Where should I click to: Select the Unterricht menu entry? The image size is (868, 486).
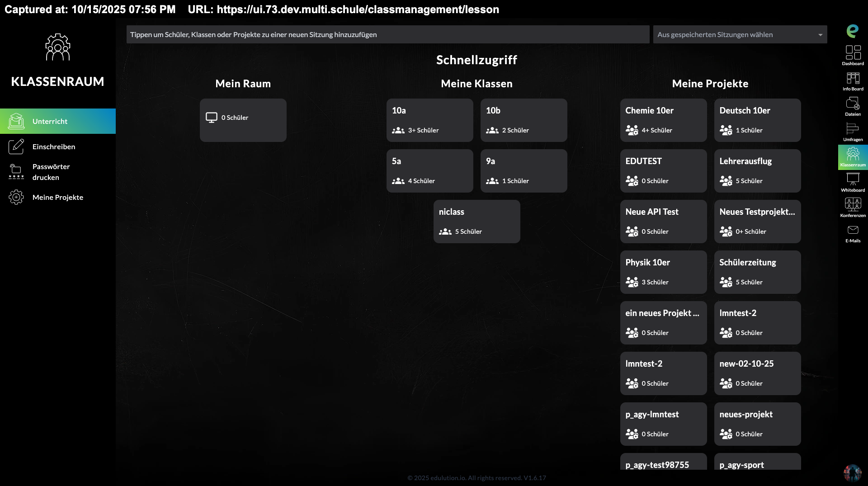click(x=57, y=121)
